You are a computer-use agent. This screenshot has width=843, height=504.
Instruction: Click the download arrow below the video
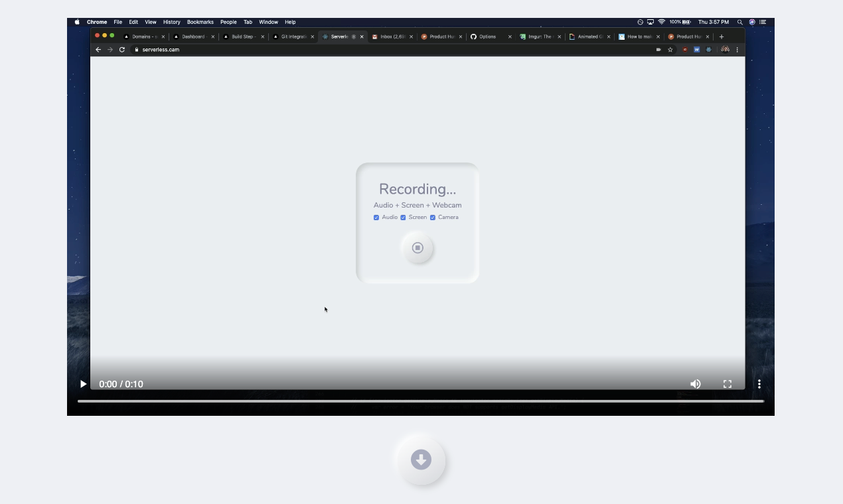point(421,459)
